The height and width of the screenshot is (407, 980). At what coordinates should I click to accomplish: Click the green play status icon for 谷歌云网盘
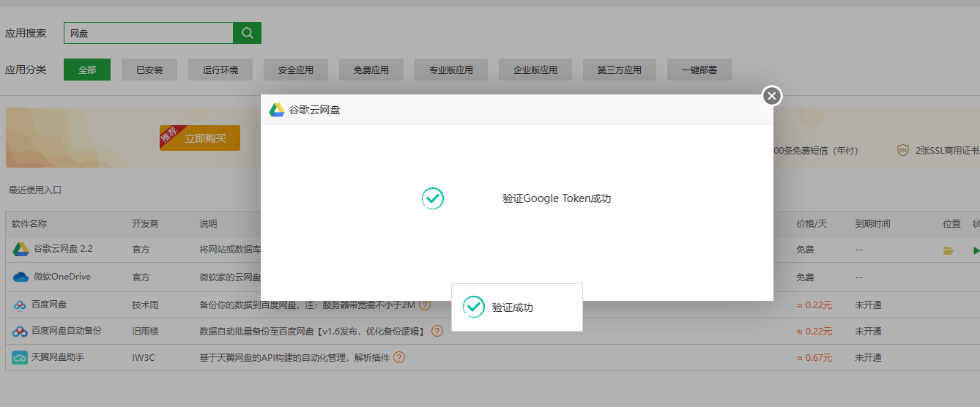coord(976,250)
